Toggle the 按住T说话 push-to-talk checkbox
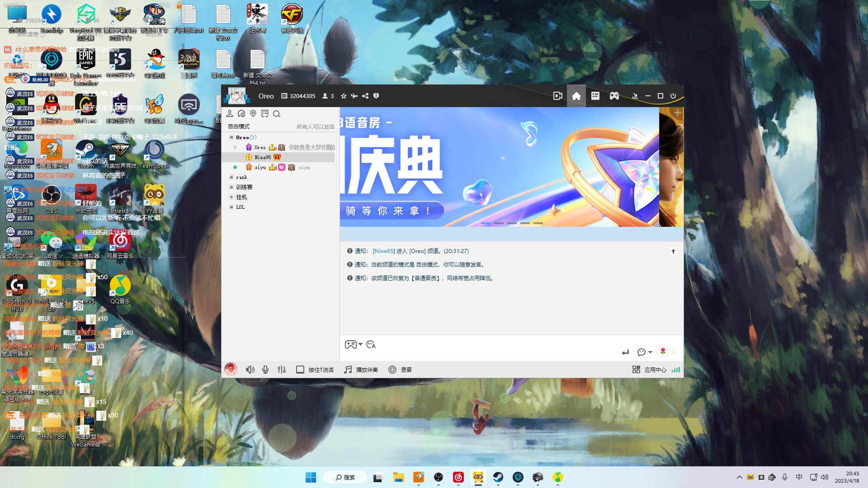This screenshot has width=868, height=488. [x=300, y=370]
